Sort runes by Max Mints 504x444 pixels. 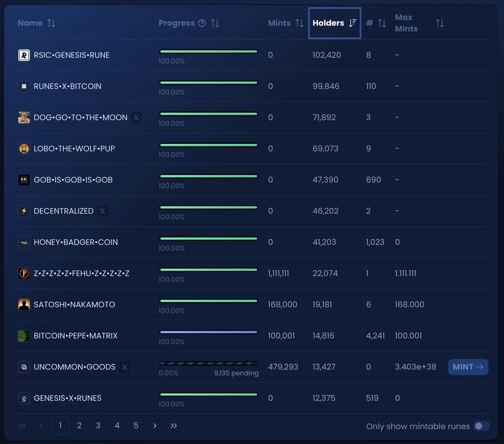click(x=439, y=23)
